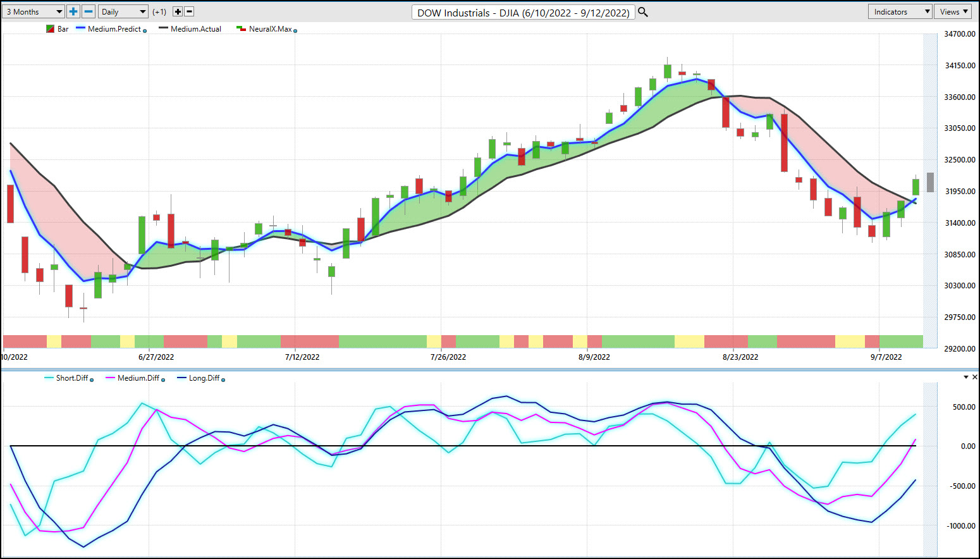Click the blue minus zoom-out button
Viewport: 980px width, 559px height.
pos(89,11)
